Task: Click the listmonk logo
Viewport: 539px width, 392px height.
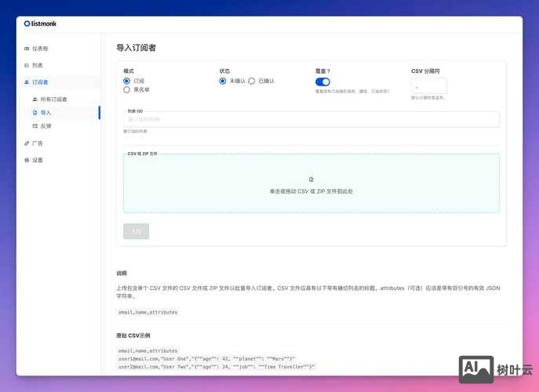Action: [40, 24]
